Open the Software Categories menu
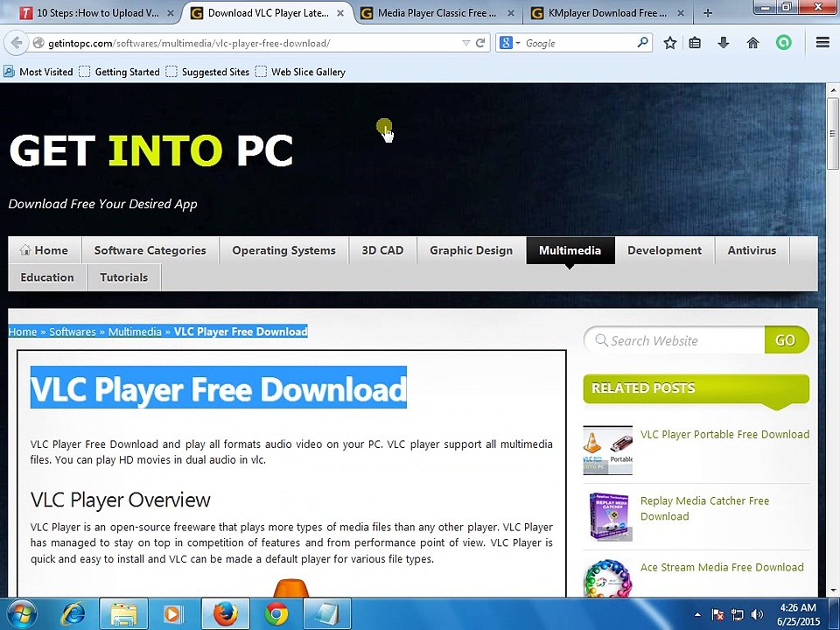840x630 pixels. click(150, 250)
